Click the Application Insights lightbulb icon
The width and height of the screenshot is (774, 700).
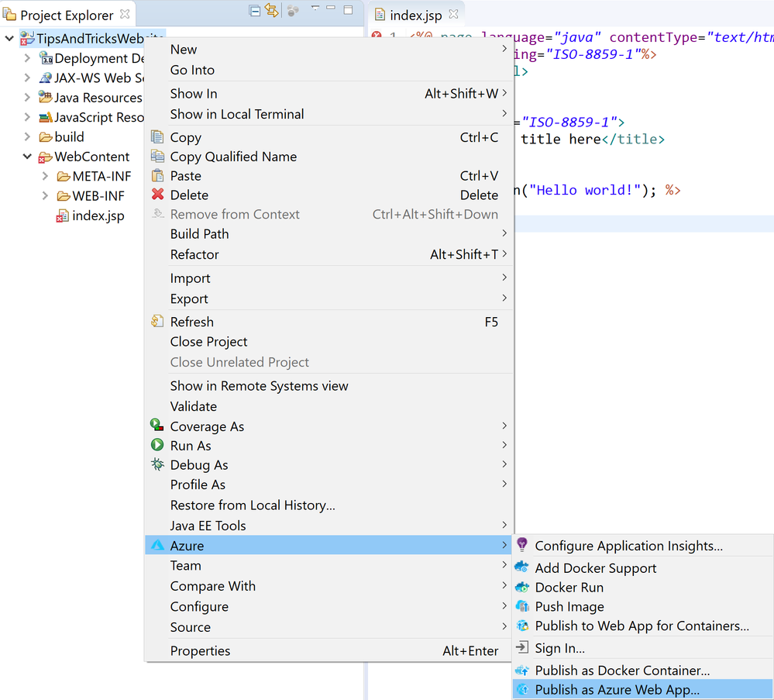[x=522, y=544]
